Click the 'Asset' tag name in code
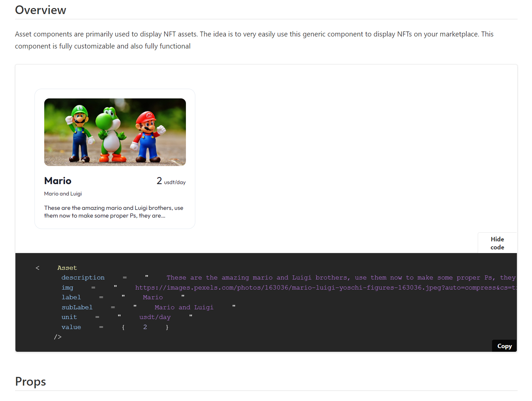This screenshot has height=401, width=532. coord(67,268)
